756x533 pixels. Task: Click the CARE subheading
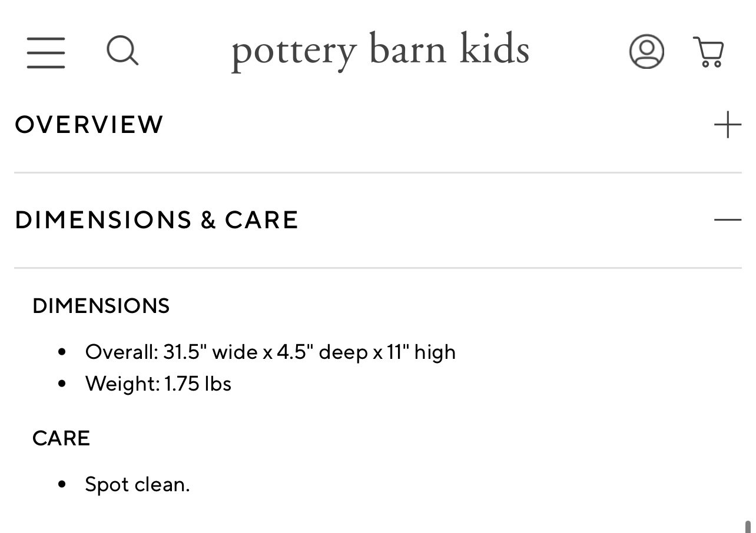61,438
